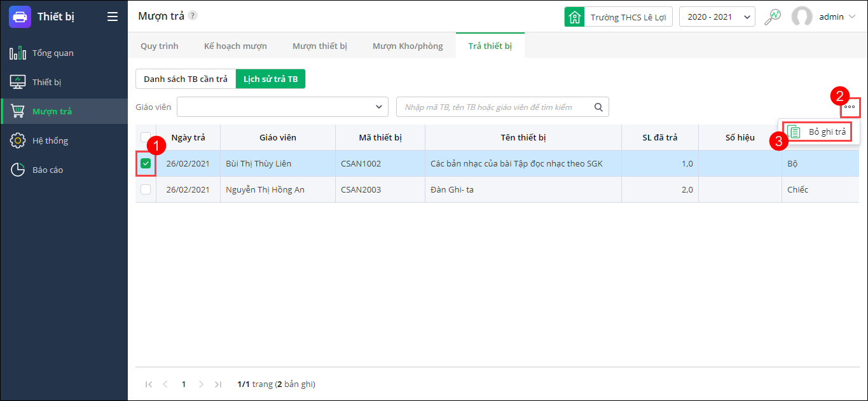This screenshot has width=868, height=401.
Task: Switch to the Trả thiết bị tab
Action: 490,46
